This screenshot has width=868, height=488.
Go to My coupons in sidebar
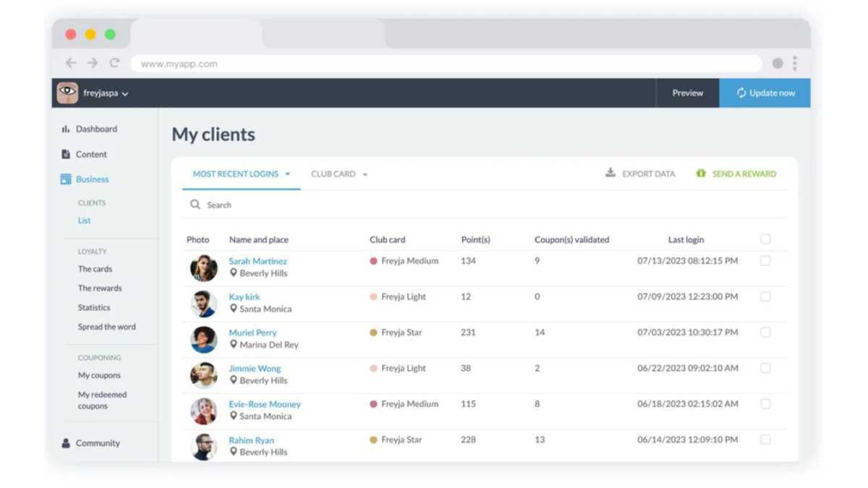coord(99,375)
